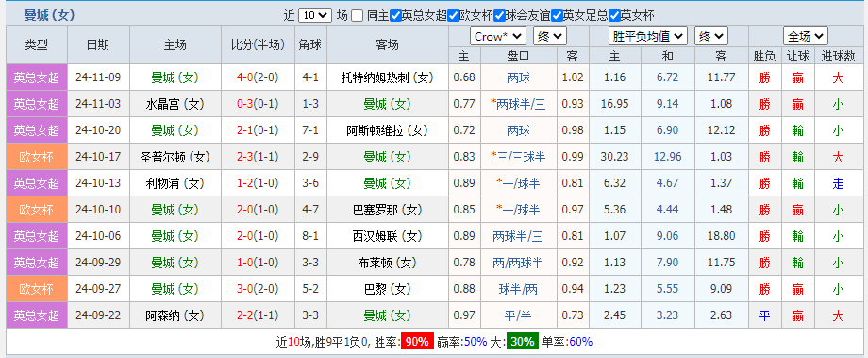
Task: Click the 平 result in 24-09-22 row
Action: (764, 315)
